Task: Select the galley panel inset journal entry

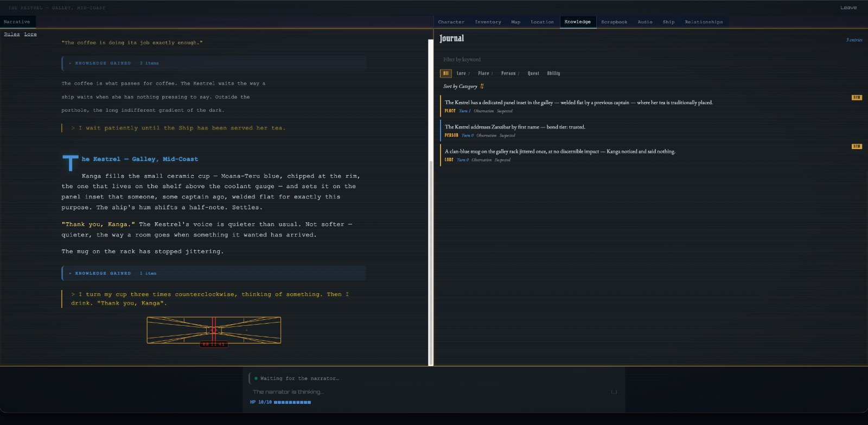Action: coord(651,106)
